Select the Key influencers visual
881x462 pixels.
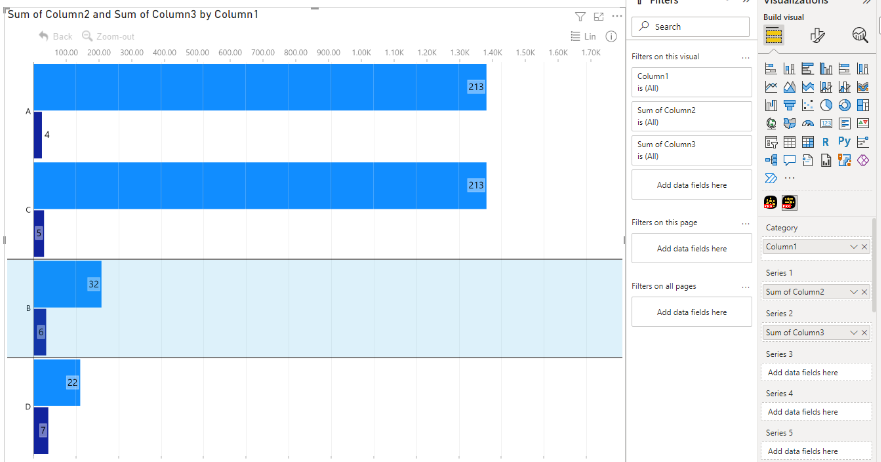(x=863, y=142)
